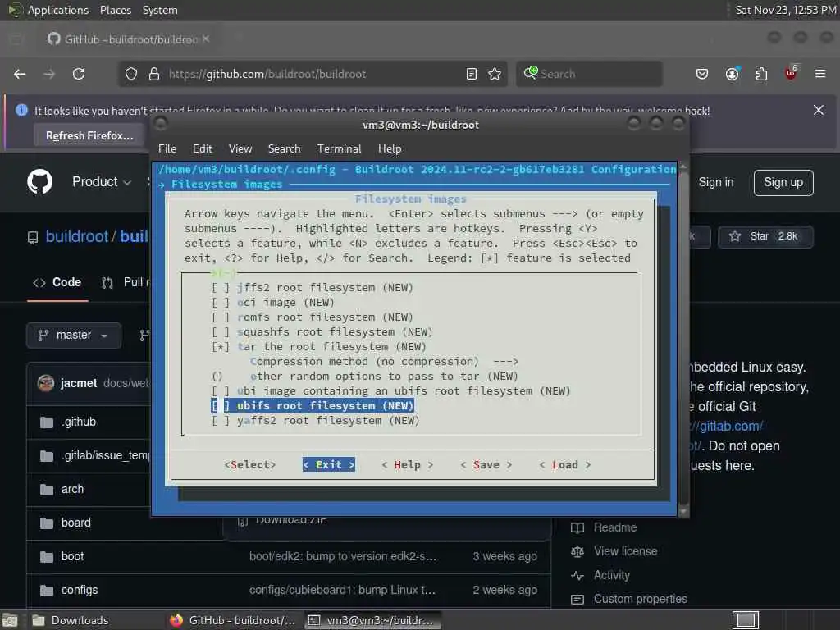Toggle tar the root filesystem checkbox
Image resolution: width=840 pixels, height=630 pixels.
point(220,347)
